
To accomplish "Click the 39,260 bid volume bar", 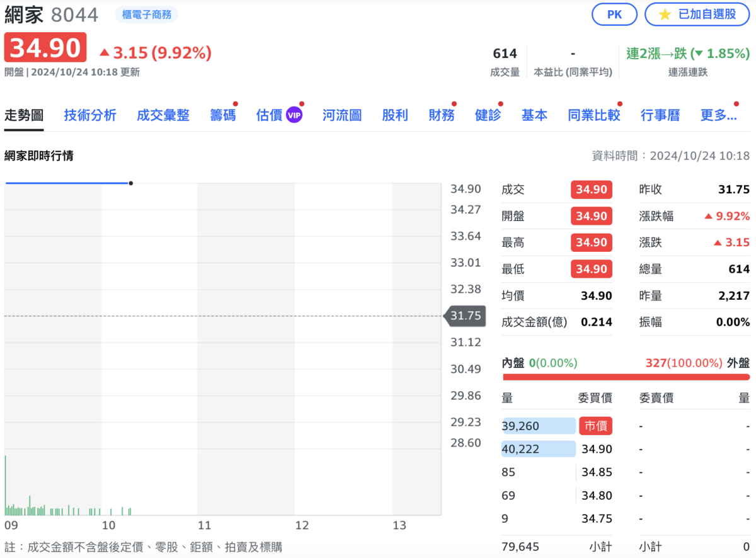I will click(539, 426).
